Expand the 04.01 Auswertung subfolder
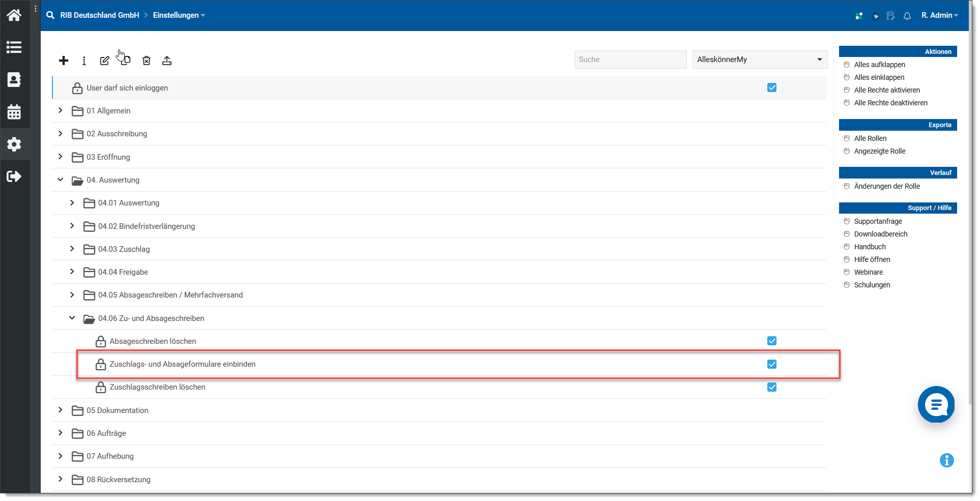980x501 pixels. (72, 202)
